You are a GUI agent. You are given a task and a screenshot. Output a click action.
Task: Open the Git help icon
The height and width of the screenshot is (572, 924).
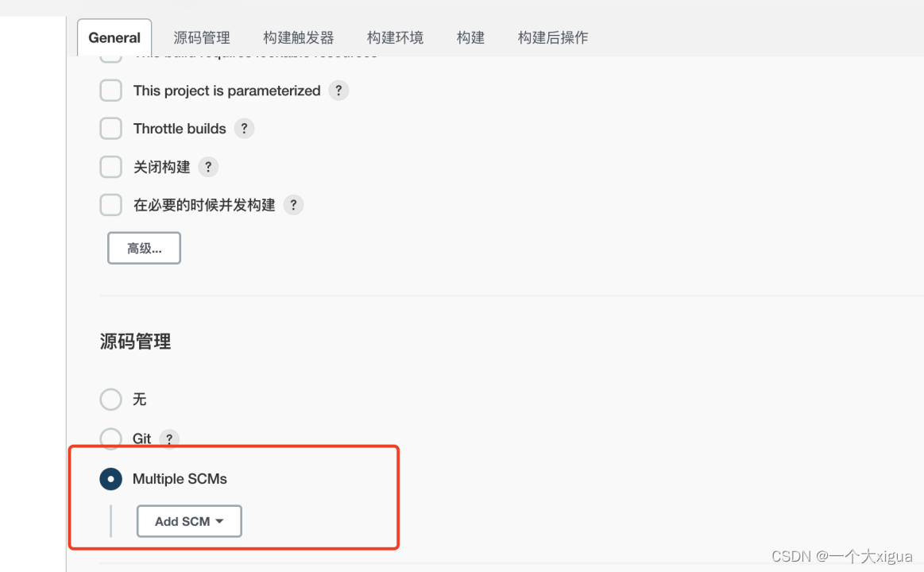(168, 439)
